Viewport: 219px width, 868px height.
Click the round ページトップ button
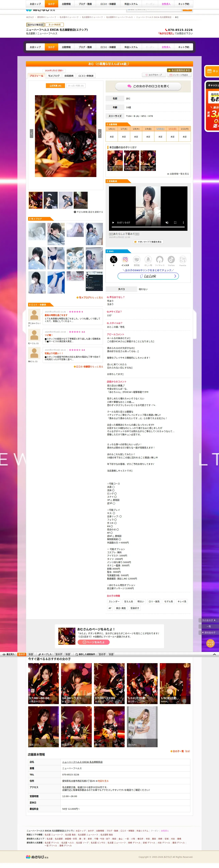tap(210, 643)
